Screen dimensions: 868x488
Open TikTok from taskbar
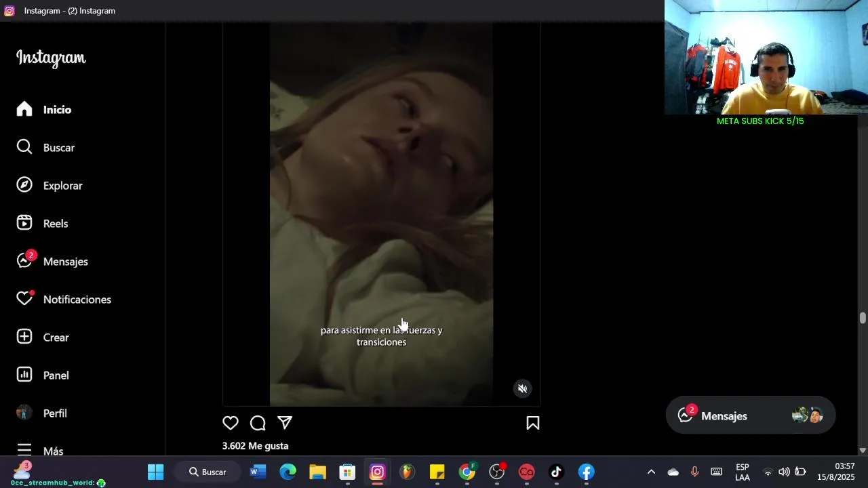557,472
